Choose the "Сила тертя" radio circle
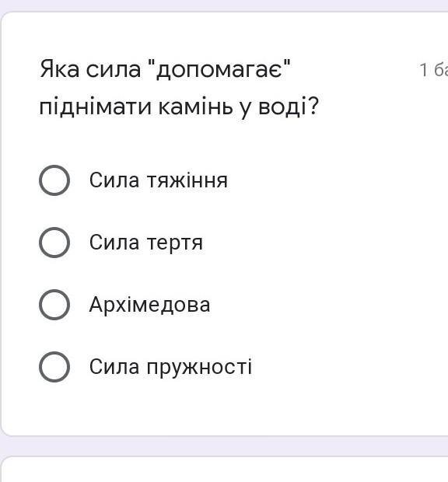The width and height of the screenshot is (448, 482). point(54,243)
